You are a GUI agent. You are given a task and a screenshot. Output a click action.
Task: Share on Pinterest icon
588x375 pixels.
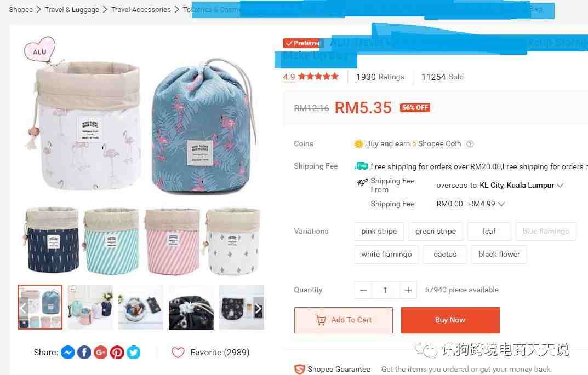click(x=117, y=353)
